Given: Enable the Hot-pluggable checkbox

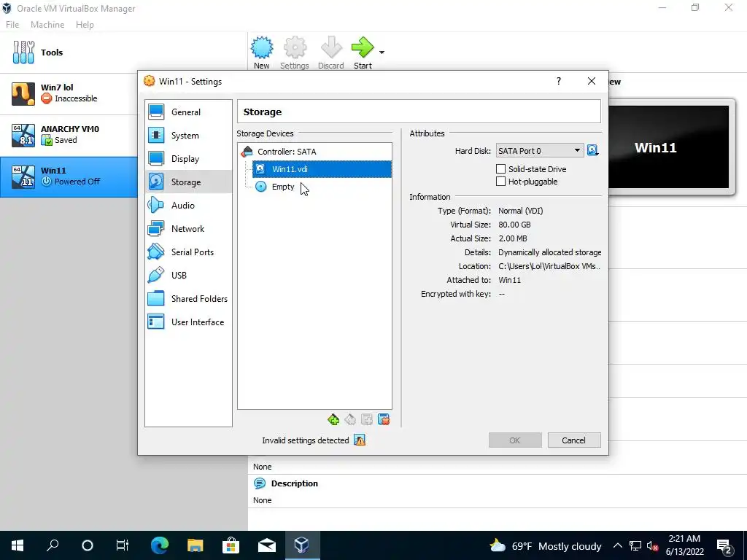Looking at the screenshot, I should coord(500,182).
